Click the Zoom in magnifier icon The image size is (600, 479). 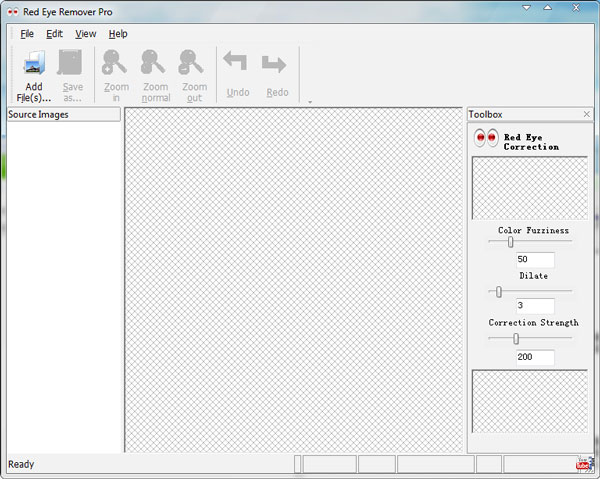114,62
